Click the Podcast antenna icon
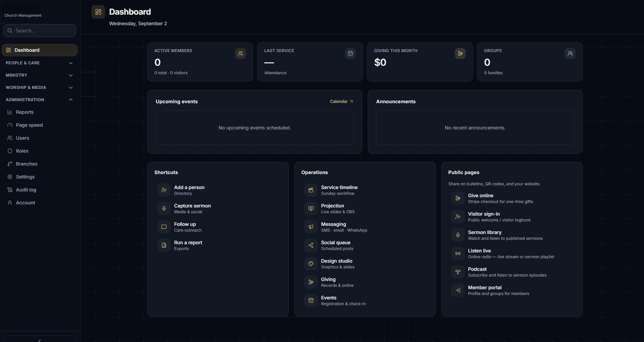Screen dimensions: 644x342 pyautogui.click(x=458, y=272)
